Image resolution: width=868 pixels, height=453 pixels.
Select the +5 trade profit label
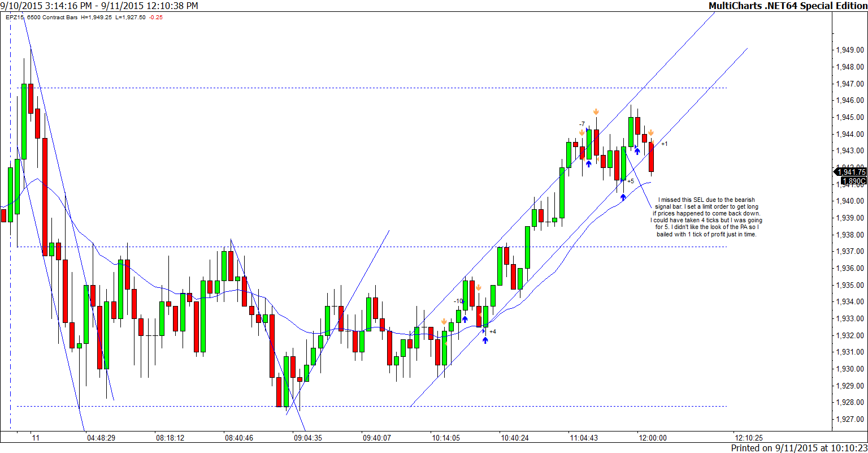pyautogui.click(x=630, y=181)
